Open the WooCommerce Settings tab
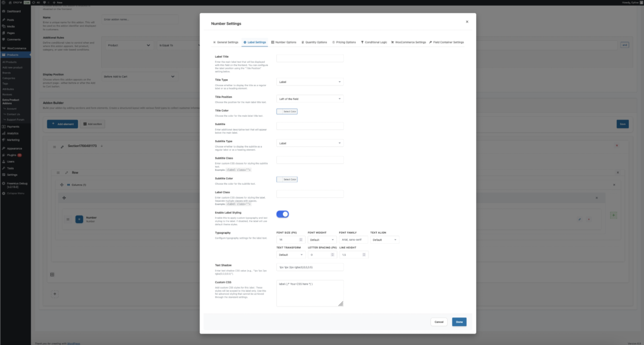Viewport: 644px width, 345px height. (409, 42)
